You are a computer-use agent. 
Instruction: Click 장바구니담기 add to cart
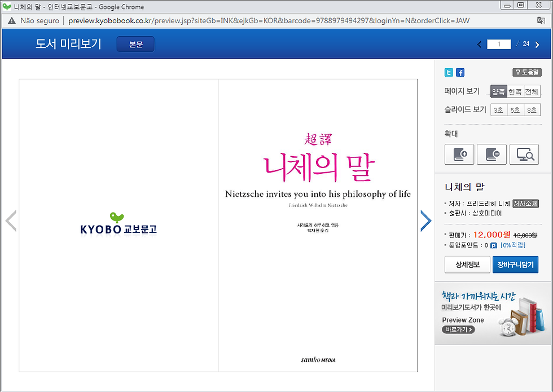coord(515,265)
